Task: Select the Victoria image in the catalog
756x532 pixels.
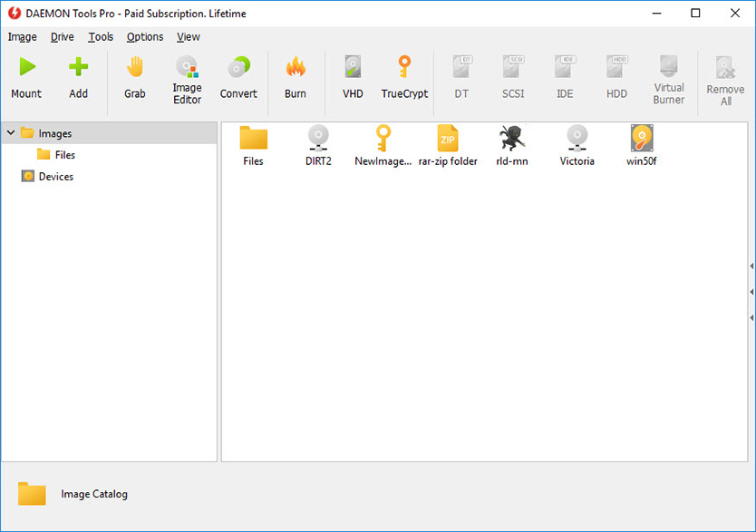Action: point(577,146)
